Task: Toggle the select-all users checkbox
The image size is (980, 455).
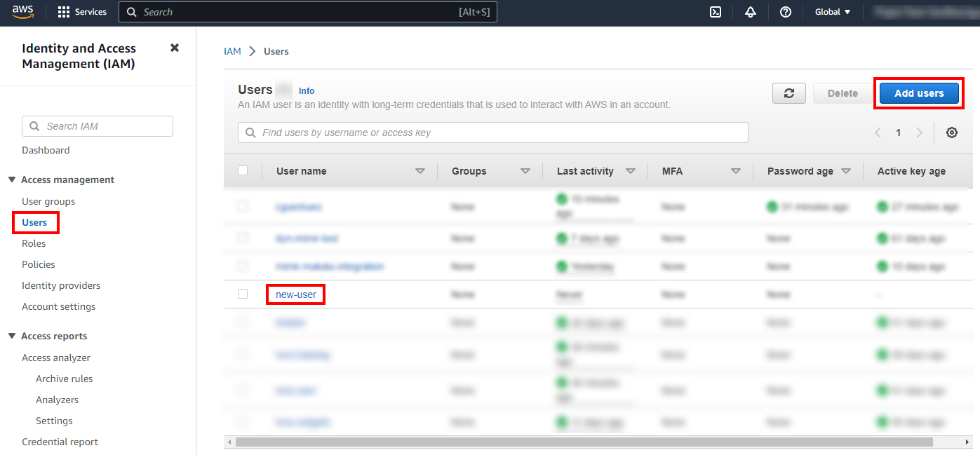Action: (243, 170)
